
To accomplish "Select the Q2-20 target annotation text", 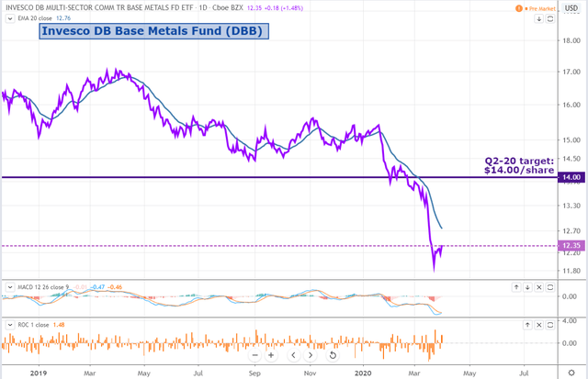I will [x=519, y=165].
